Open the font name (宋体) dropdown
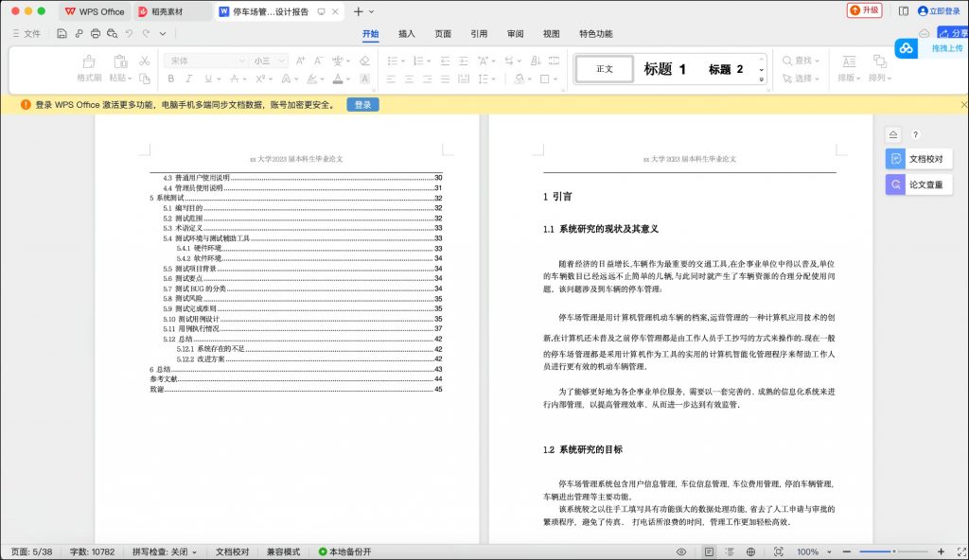This screenshot has height=560, width=969. 203,60
